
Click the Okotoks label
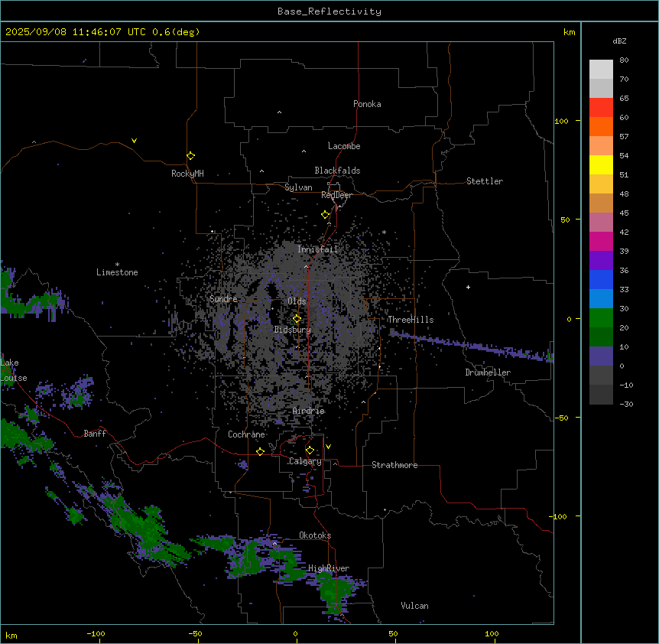coord(315,535)
